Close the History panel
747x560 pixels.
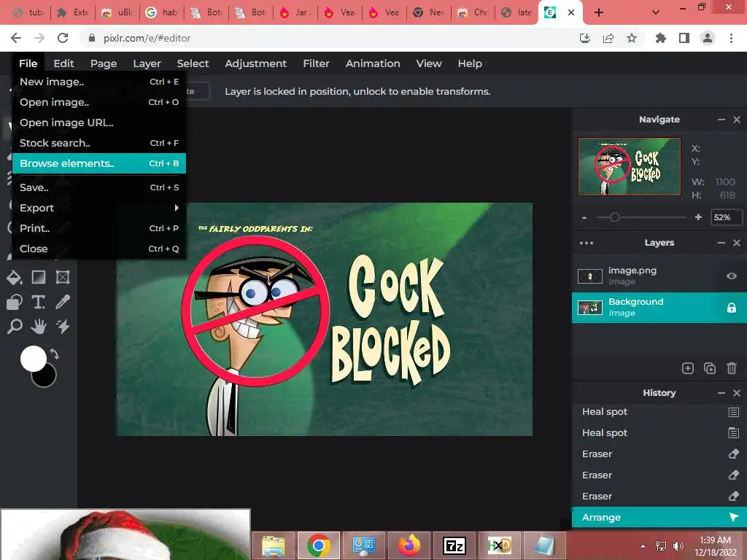(737, 393)
